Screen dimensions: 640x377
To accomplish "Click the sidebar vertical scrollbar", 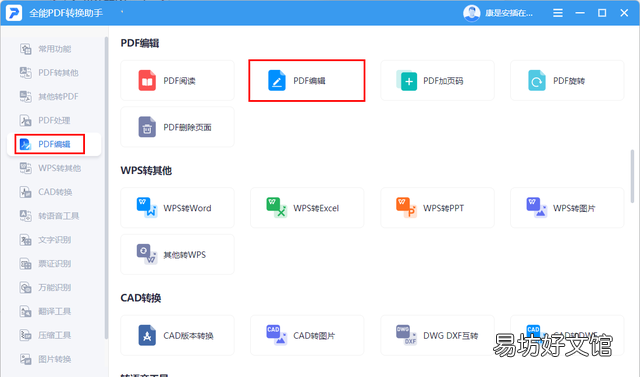I will pyautogui.click(x=106, y=188).
